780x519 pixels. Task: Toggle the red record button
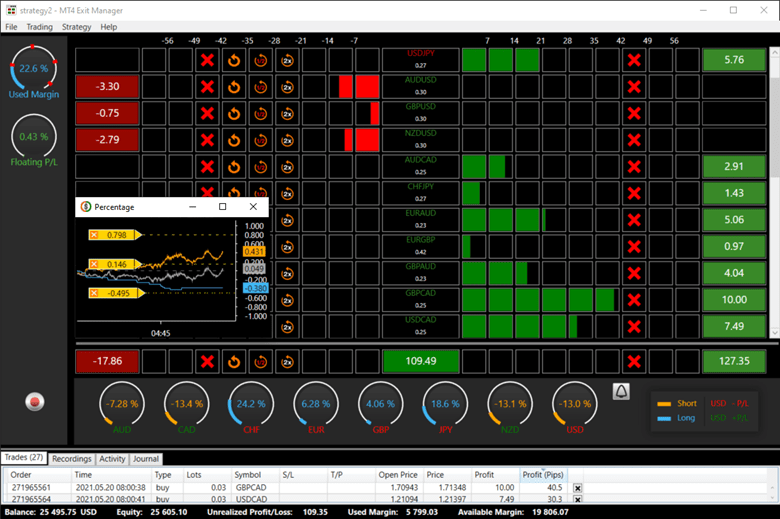point(34,402)
